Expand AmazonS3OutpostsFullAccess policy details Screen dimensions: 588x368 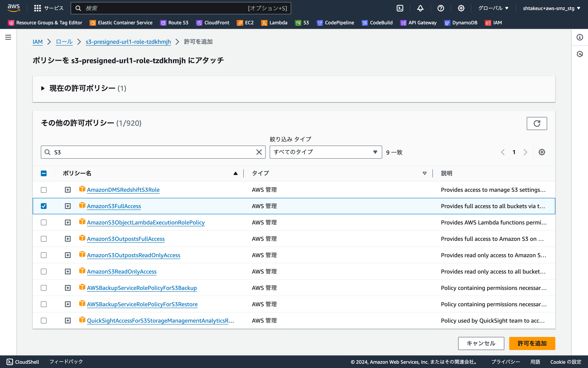pos(68,239)
